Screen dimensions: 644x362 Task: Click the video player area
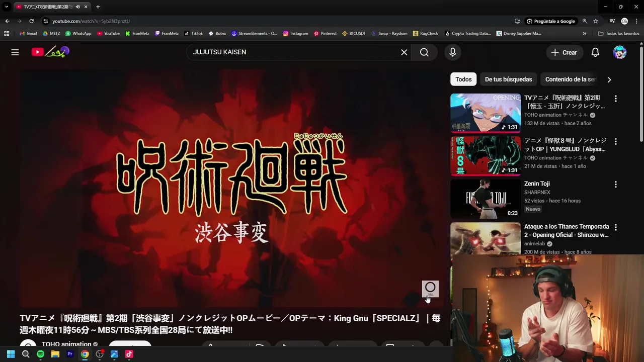[x=231, y=189]
